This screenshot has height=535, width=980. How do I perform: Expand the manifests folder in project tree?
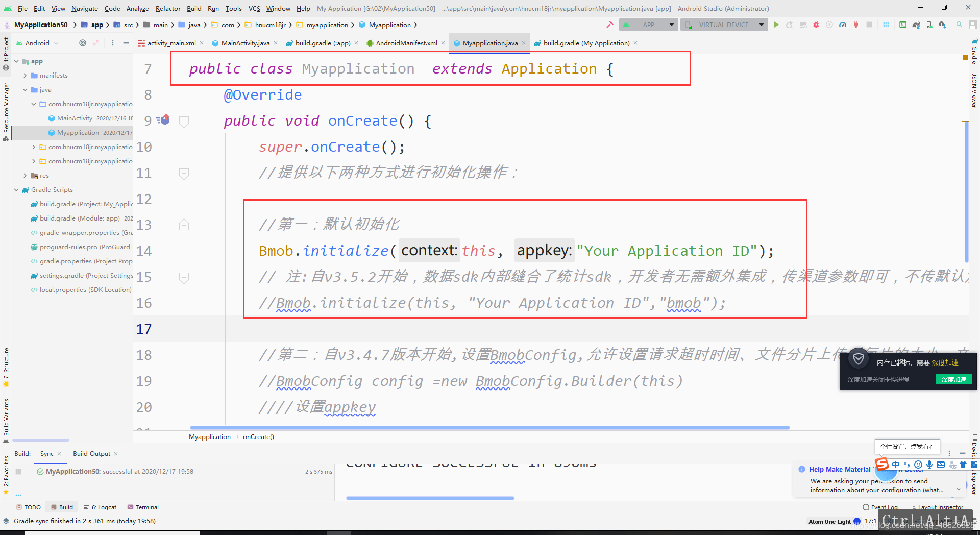click(24, 75)
